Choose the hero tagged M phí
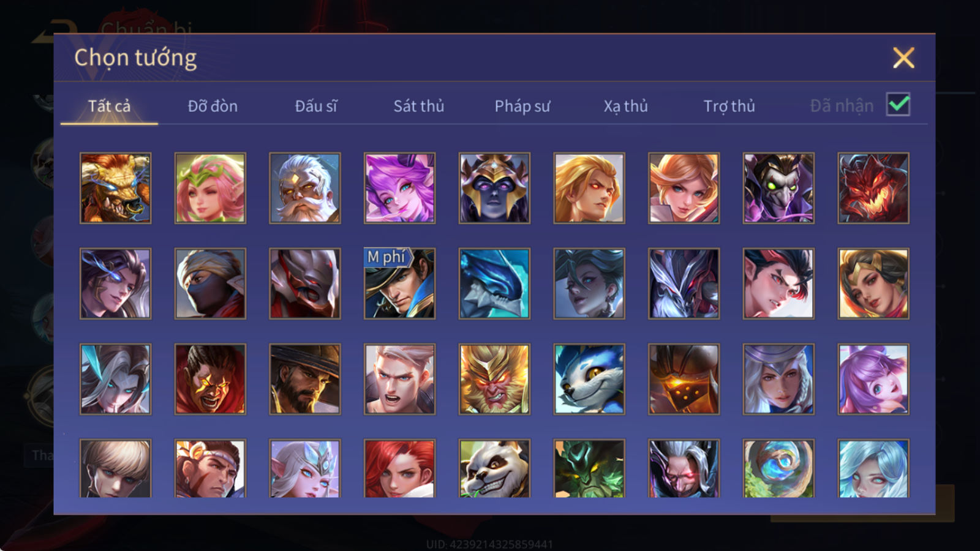 tap(399, 283)
